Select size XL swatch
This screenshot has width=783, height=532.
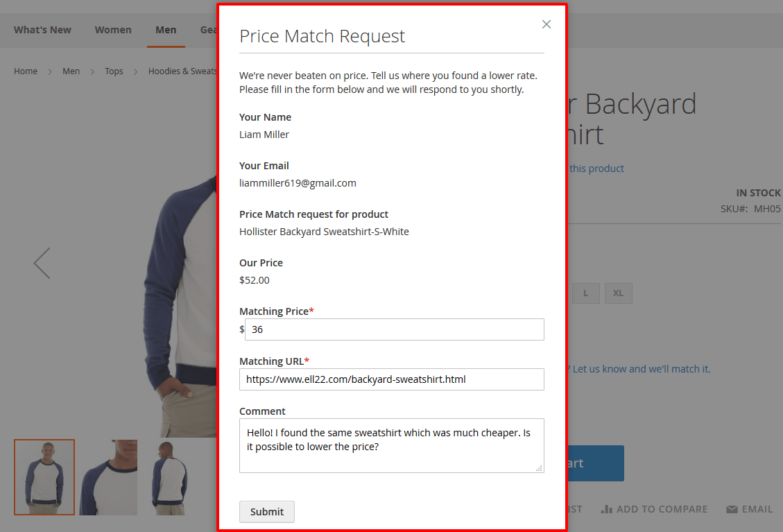click(618, 293)
